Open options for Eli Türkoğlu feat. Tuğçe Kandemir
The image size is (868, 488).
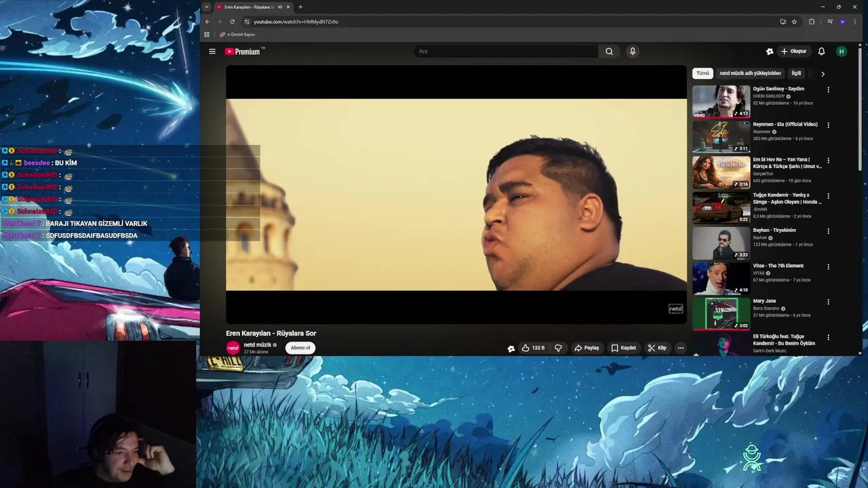pos(828,337)
